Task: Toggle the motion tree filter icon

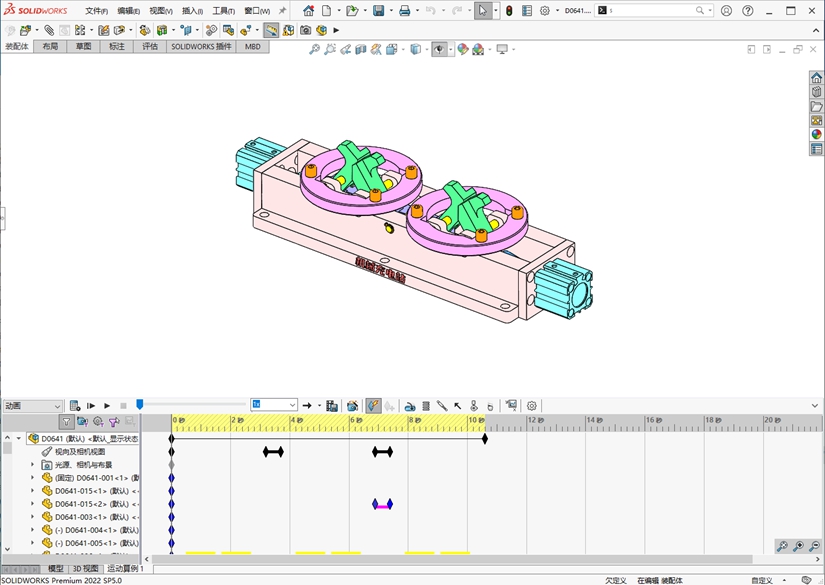Action: [66, 422]
